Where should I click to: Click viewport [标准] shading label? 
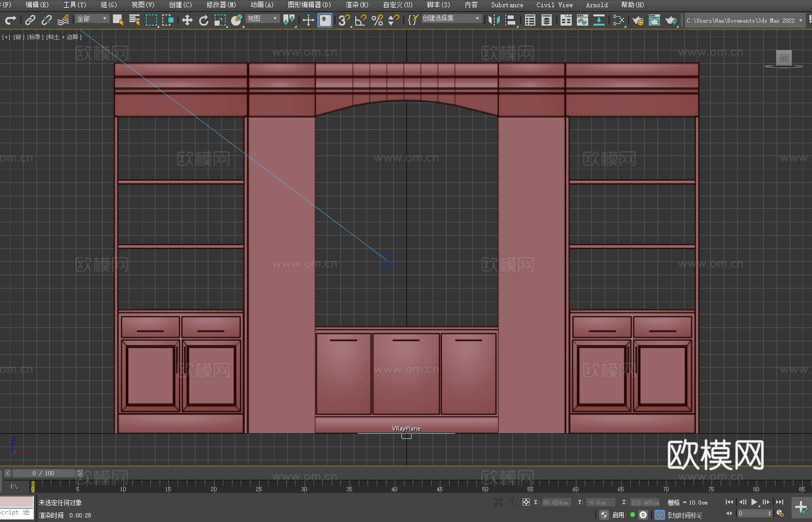pos(35,37)
